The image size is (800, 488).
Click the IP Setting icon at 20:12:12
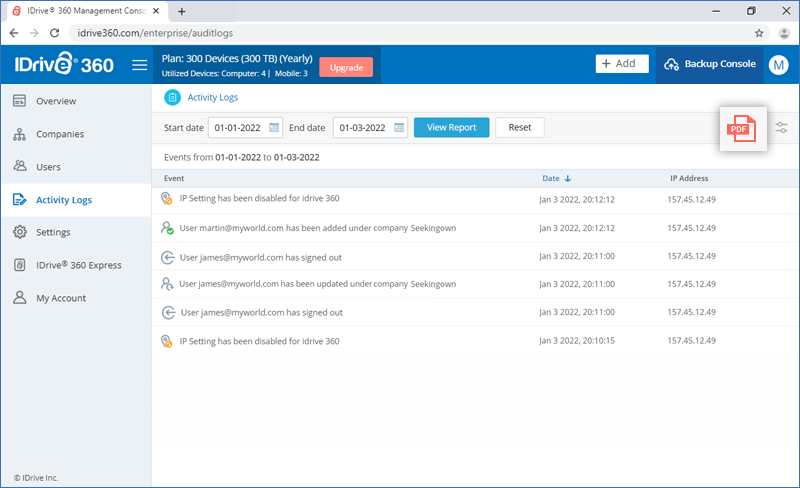[x=166, y=199]
